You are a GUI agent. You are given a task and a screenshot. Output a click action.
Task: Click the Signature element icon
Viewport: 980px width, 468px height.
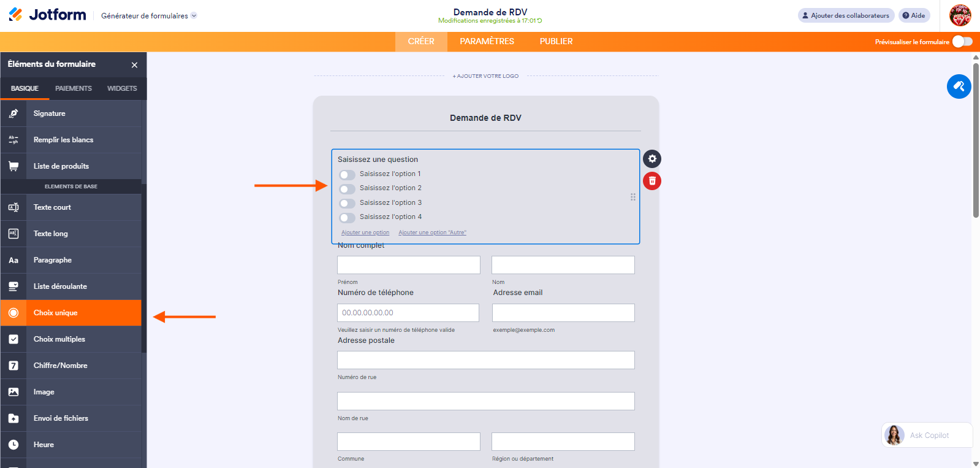(x=13, y=113)
